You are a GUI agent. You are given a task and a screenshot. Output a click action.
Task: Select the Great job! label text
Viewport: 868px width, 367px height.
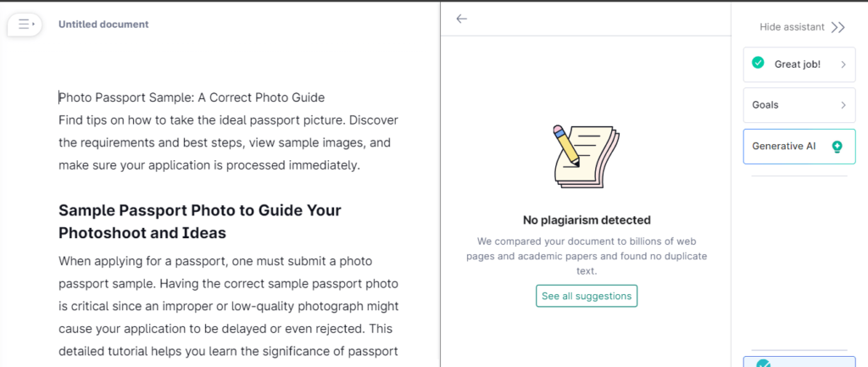(x=797, y=64)
